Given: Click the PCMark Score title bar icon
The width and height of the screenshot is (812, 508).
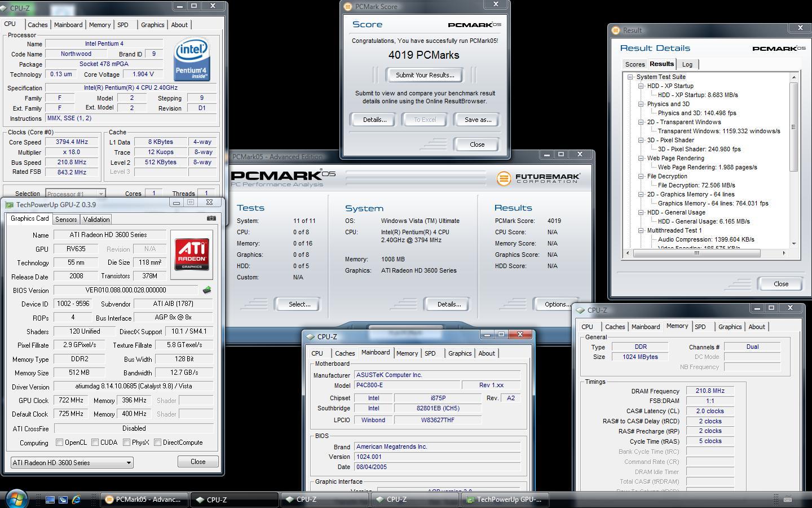Looking at the screenshot, I should (348, 7).
